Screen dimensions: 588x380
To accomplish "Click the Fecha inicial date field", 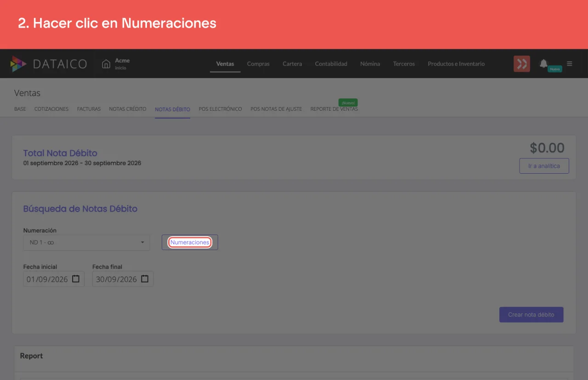I will [x=54, y=279].
